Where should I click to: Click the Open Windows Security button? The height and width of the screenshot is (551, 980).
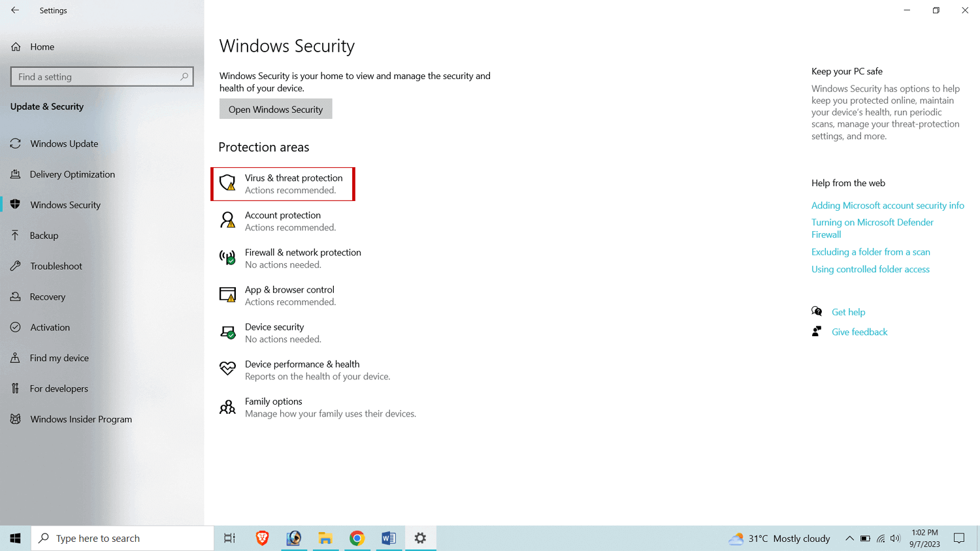(x=276, y=109)
